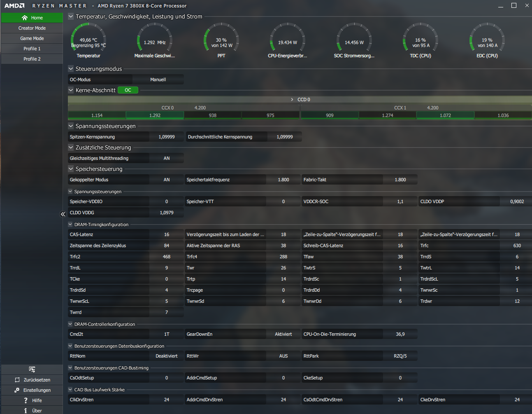Open Einstellungen settings
The height and width of the screenshot is (414, 532).
pyautogui.click(x=32, y=390)
